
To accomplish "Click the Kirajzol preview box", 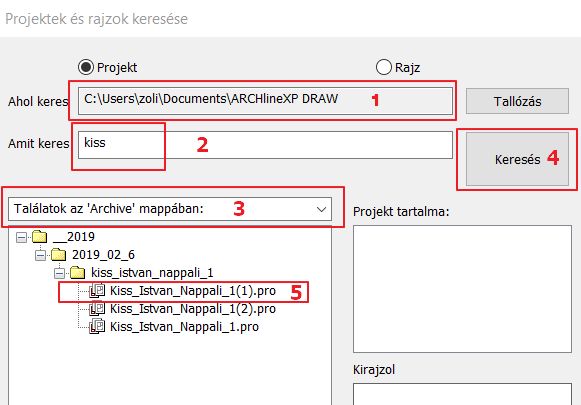I will [462, 394].
